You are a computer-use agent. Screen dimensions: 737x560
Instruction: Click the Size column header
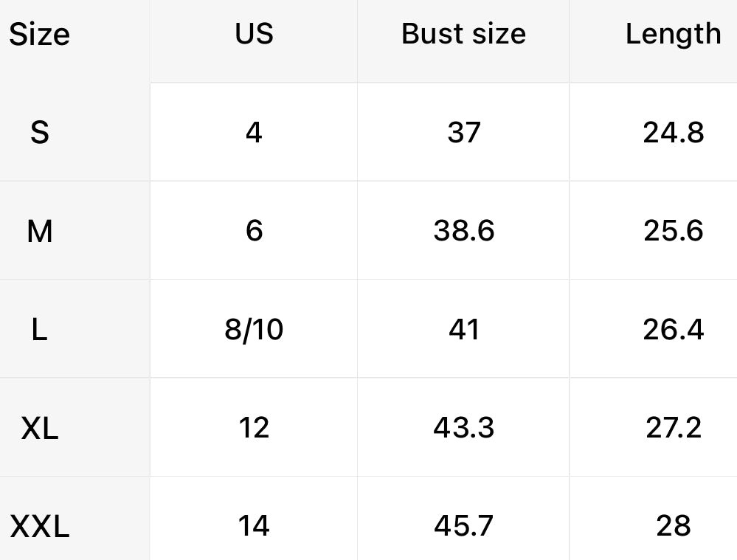(40, 35)
